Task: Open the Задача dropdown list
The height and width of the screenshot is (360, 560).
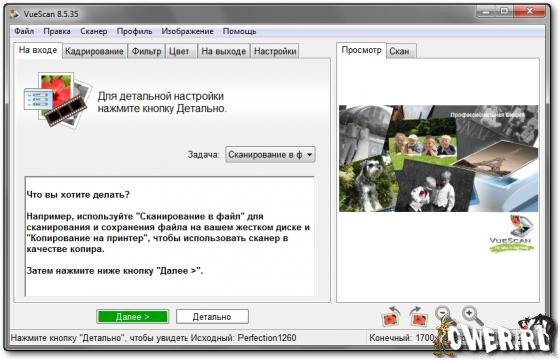Action: [x=270, y=155]
